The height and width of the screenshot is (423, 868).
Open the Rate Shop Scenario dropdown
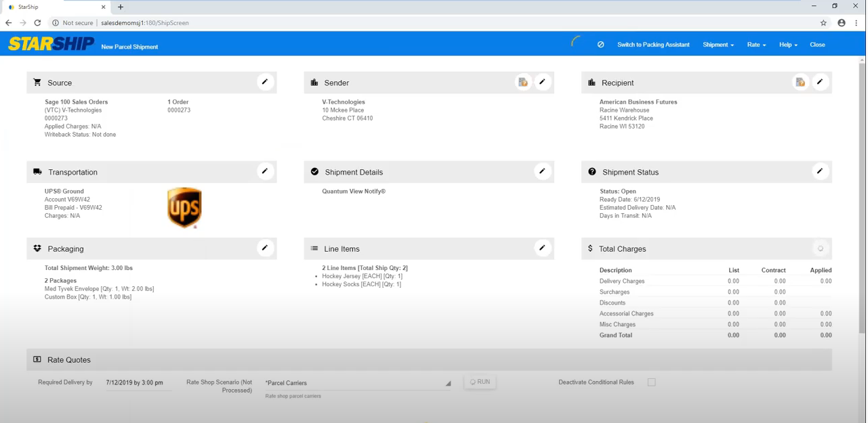358,383
